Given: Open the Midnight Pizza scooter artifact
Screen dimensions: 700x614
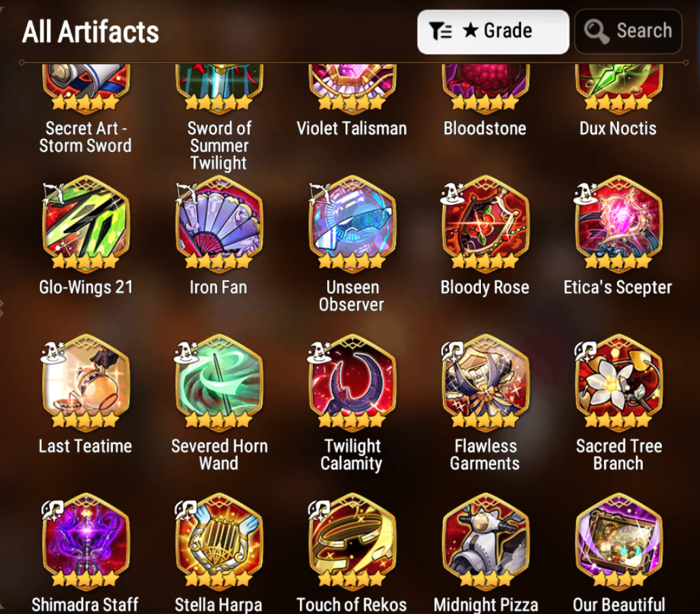Looking at the screenshot, I should click(485, 541).
